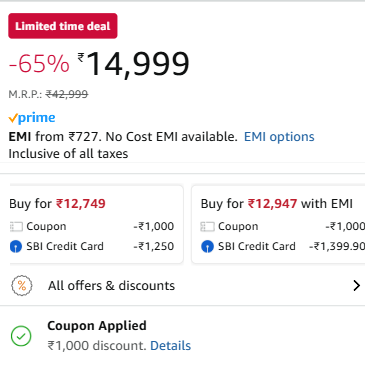This screenshot has width=365, height=366.
Task: Click the percent offers badge icon
Action: tap(22, 286)
